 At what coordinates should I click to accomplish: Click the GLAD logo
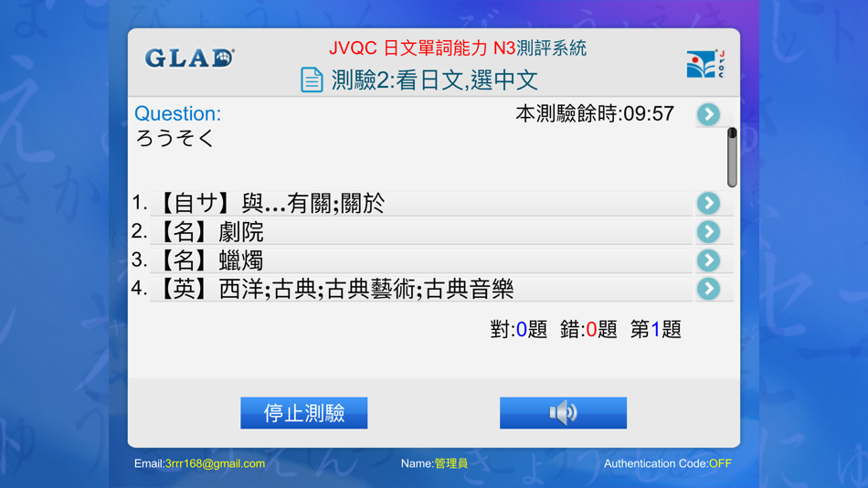pyautogui.click(x=189, y=58)
